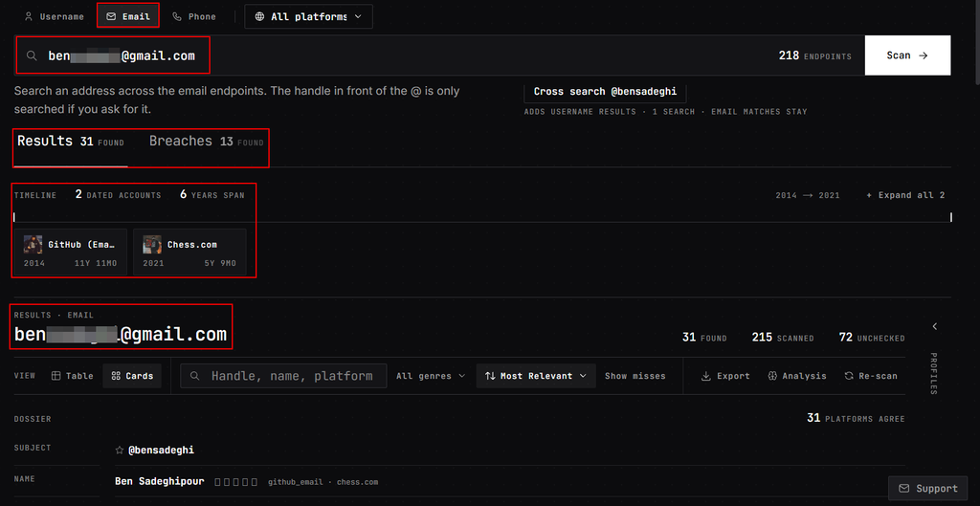Star the @bensadeghi subject

[120, 451]
